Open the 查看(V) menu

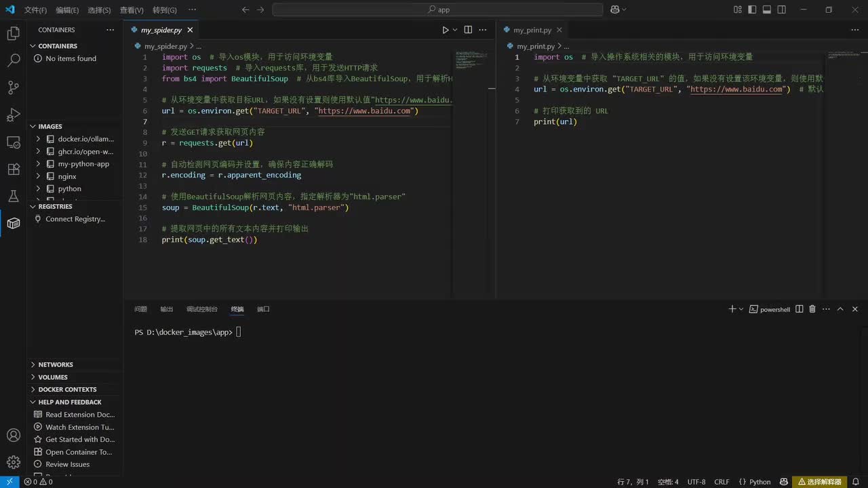(x=132, y=10)
